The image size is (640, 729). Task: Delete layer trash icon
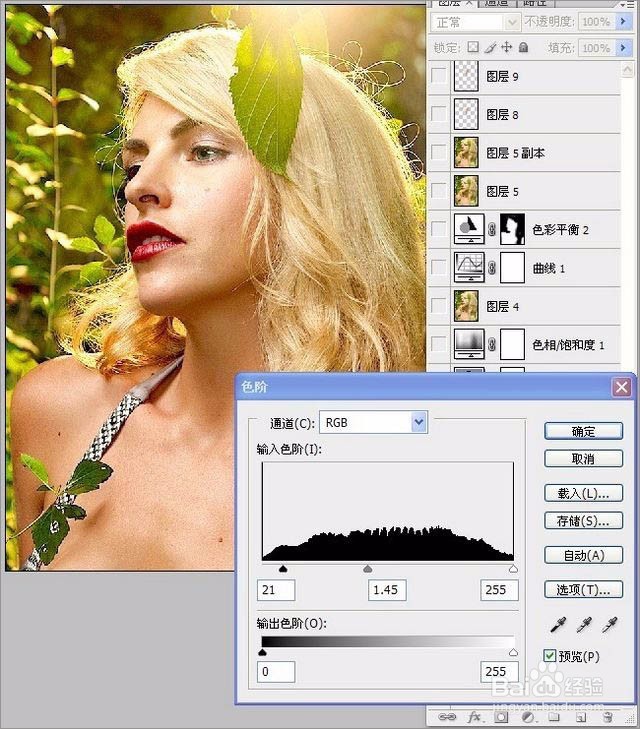pos(607,717)
